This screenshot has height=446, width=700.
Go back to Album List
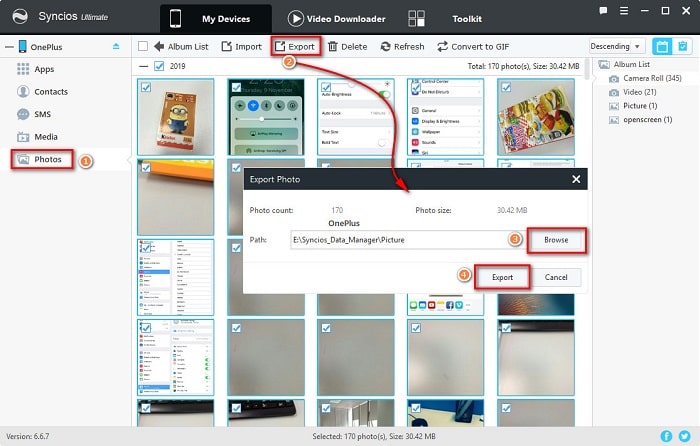coord(181,46)
